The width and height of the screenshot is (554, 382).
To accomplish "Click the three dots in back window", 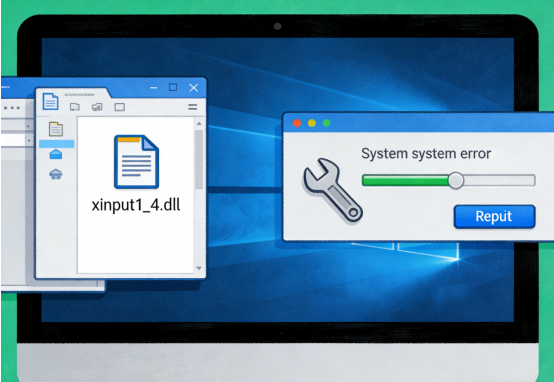I will coord(13,107).
